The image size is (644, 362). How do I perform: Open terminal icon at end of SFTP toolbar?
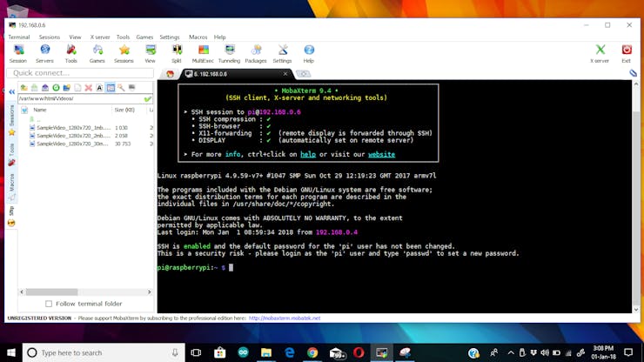pos(131,88)
